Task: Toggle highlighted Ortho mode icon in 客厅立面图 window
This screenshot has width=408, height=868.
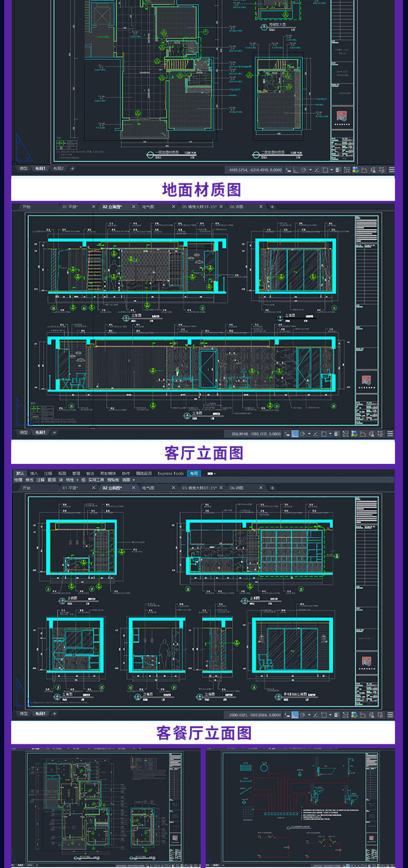Action: [x=295, y=434]
